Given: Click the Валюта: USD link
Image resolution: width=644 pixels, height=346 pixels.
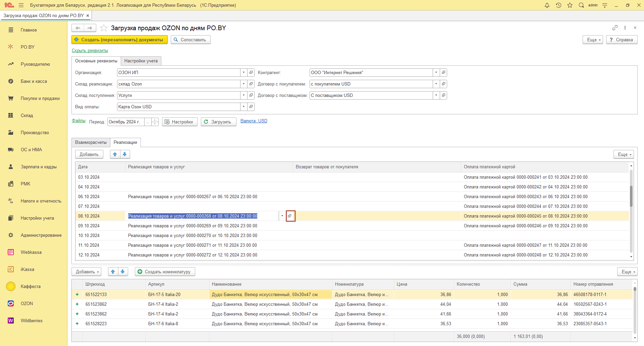Looking at the screenshot, I should pos(254,121).
